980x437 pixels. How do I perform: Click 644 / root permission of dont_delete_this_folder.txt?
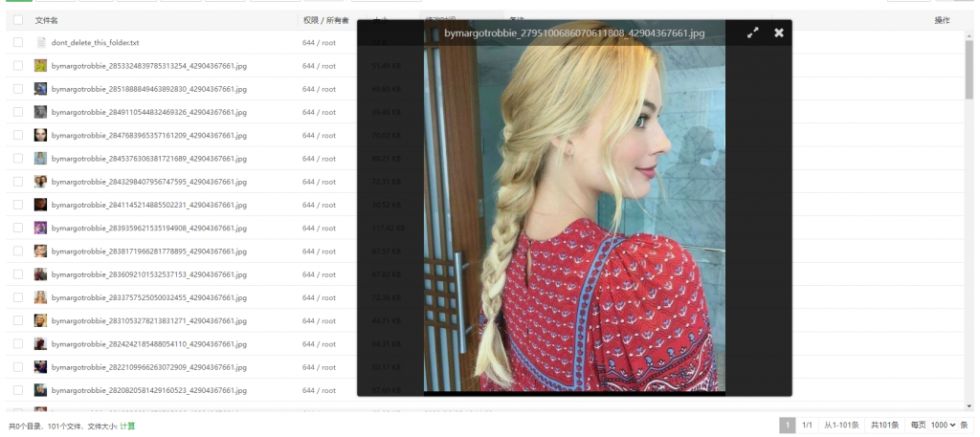pyautogui.click(x=319, y=43)
